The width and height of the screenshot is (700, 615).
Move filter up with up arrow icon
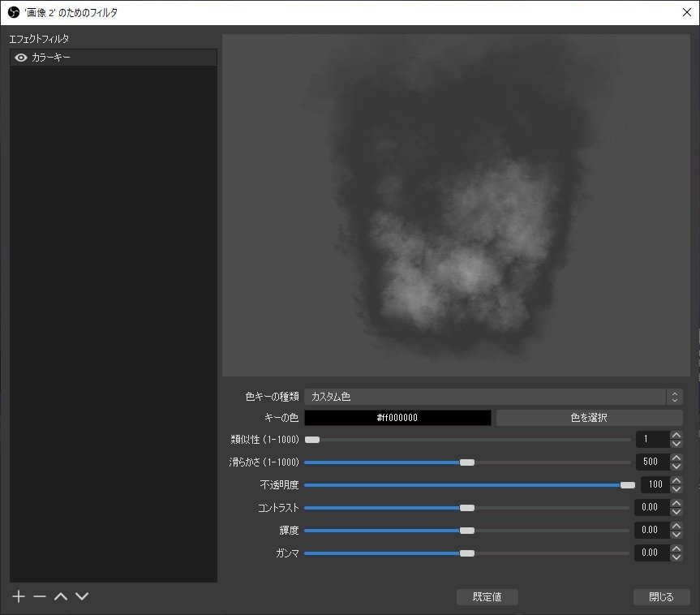click(x=61, y=596)
